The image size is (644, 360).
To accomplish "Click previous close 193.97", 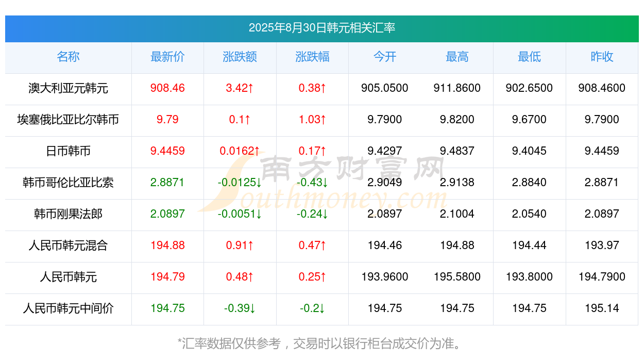I will [602, 246].
